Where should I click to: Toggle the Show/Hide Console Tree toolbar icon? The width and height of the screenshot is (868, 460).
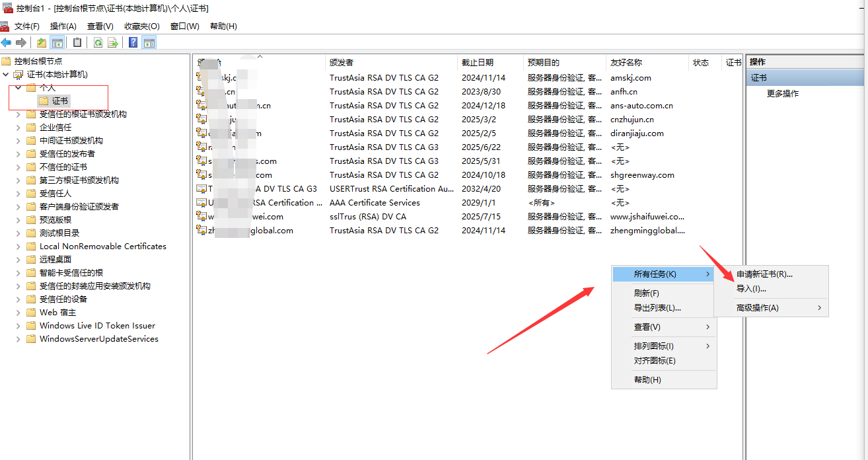57,43
